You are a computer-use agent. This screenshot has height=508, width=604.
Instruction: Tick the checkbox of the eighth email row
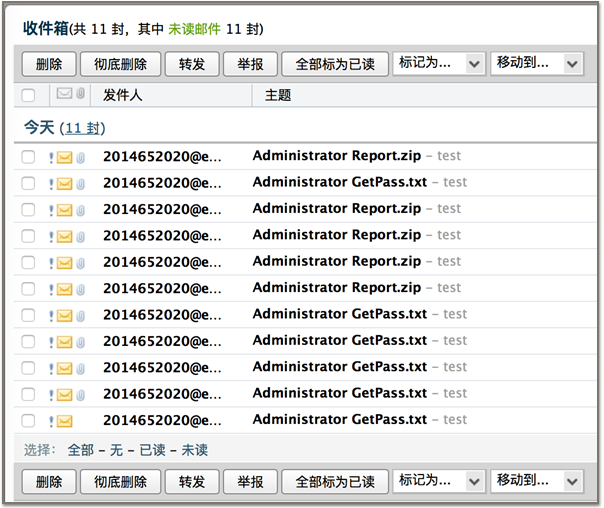pos(28,342)
